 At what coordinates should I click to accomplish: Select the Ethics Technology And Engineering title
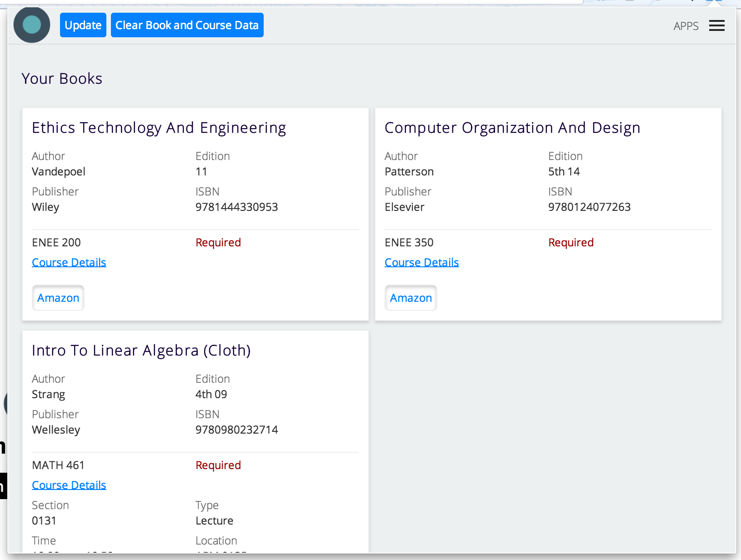[x=159, y=128]
